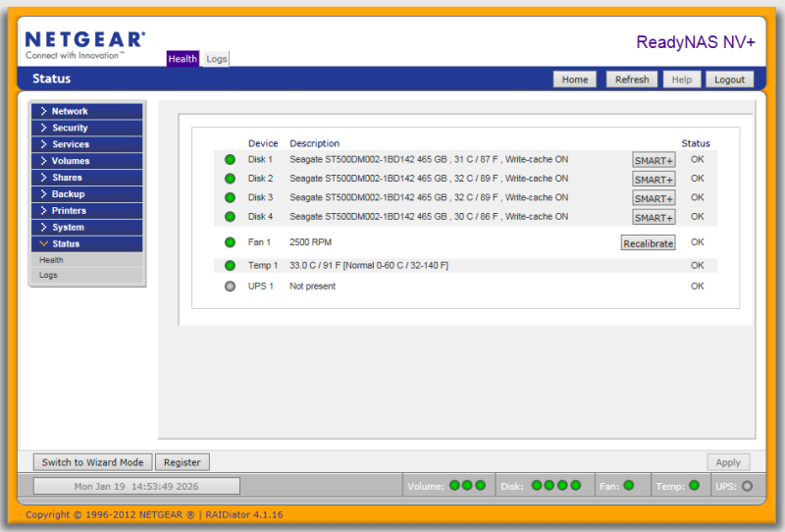Open SMART+ details for Disk 1
The width and height of the screenshot is (785, 532).
click(654, 160)
